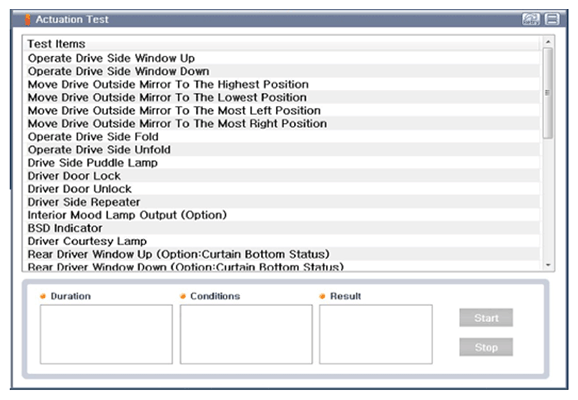Click the scroll down arrow of test list

[548, 265]
